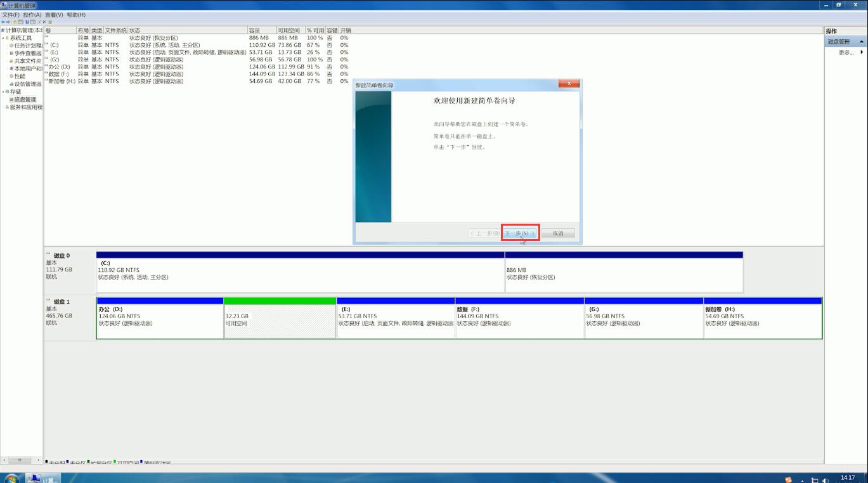Click the 布局 column header
Viewport: 868px width, 483px height.
83,30
